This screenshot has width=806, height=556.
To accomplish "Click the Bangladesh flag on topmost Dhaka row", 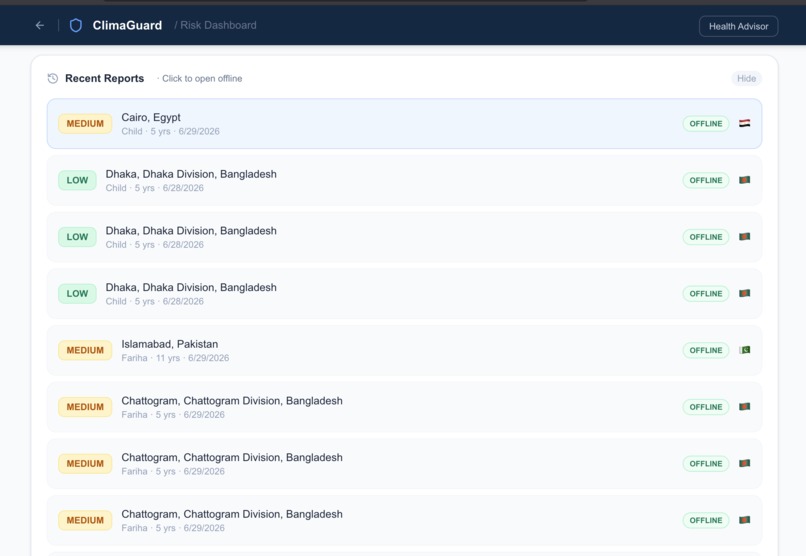I will pyautogui.click(x=744, y=180).
